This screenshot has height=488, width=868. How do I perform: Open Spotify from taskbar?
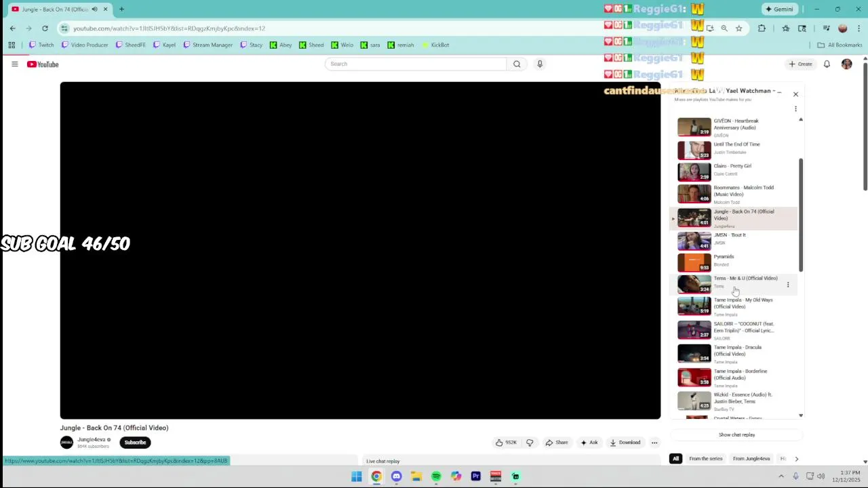click(x=436, y=476)
